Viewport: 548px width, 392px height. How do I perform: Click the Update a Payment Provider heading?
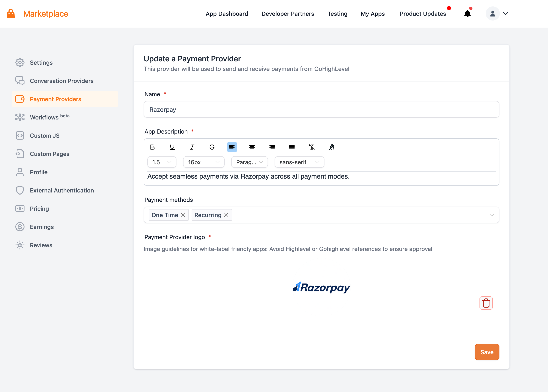point(192,59)
